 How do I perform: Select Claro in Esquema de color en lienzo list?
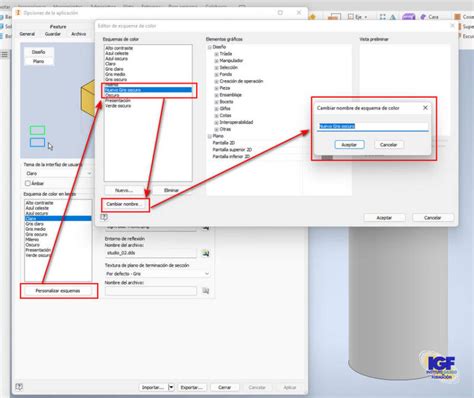(58, 219)
